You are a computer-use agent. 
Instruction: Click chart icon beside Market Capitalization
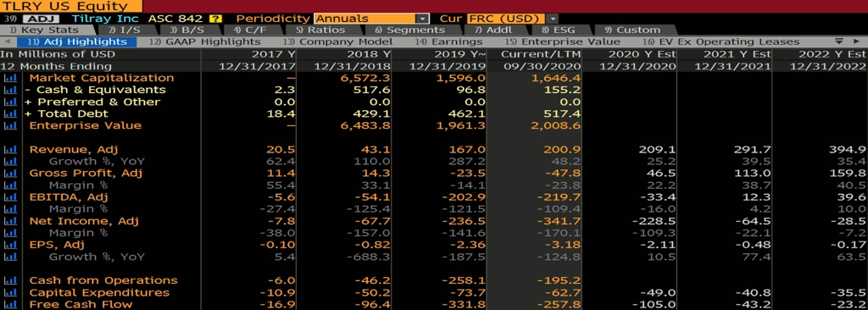[9, 78]
